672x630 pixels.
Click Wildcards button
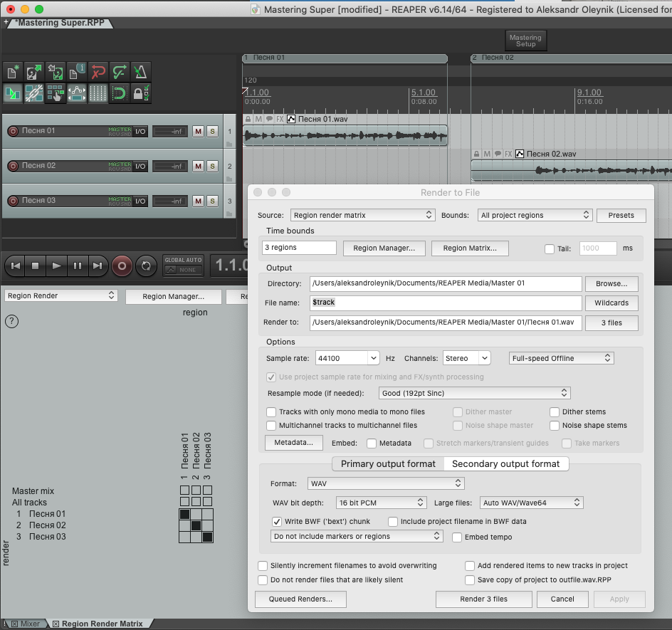click(x=611, y=303)
